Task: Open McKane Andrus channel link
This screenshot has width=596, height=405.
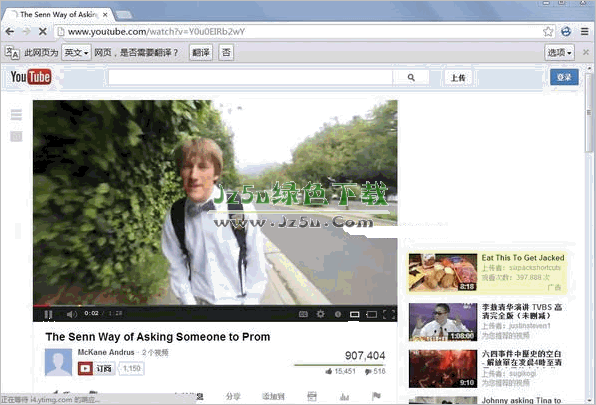Action: point(106,353)
